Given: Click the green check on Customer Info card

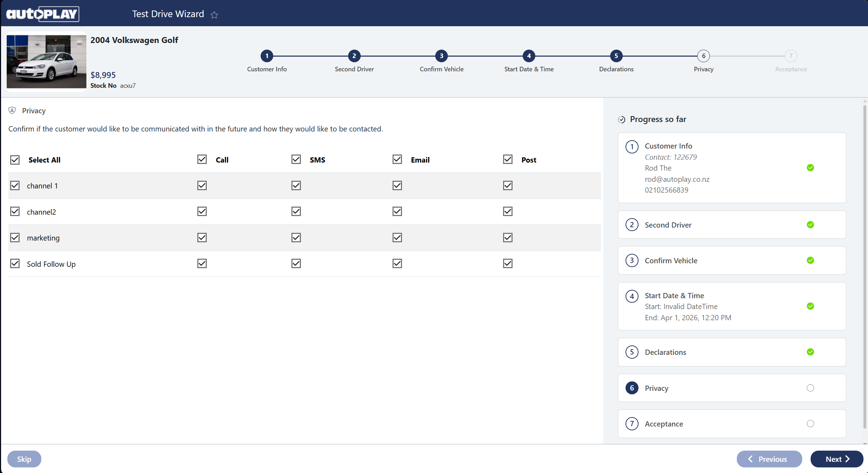Looking at the screenshot, I should pyautogui.click(x=810, y=168).
